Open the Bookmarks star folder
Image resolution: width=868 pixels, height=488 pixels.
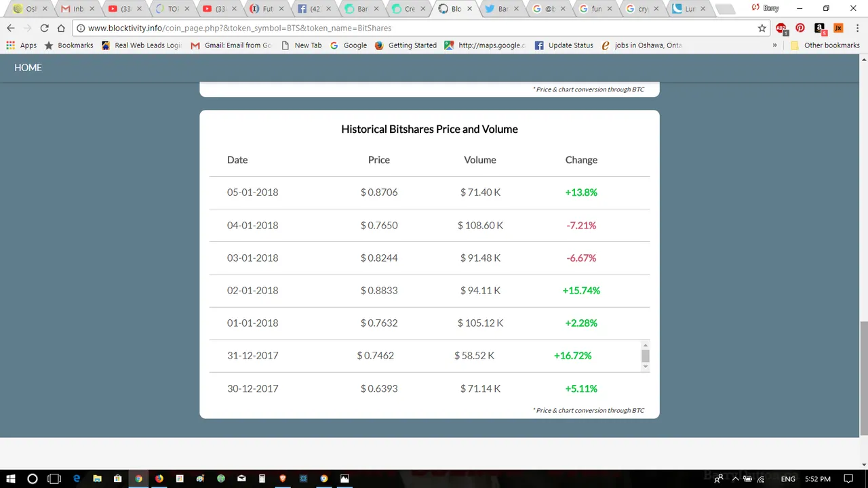(68, 45)
